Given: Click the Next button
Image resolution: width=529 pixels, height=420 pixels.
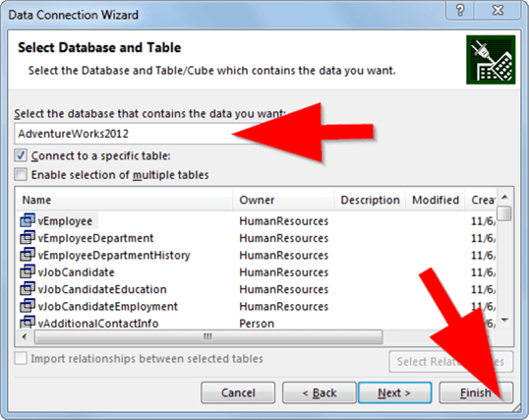Looking at the screenshot, I should click(x=394, y=392).
